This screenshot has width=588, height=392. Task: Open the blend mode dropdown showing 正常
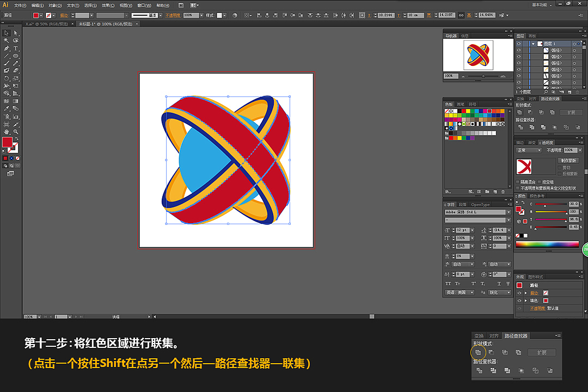pyautogui.click(x=529, y=150)
